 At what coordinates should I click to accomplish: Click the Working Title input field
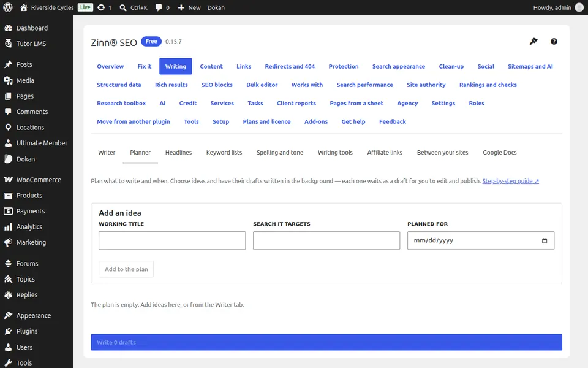click(x=172, y=240)
